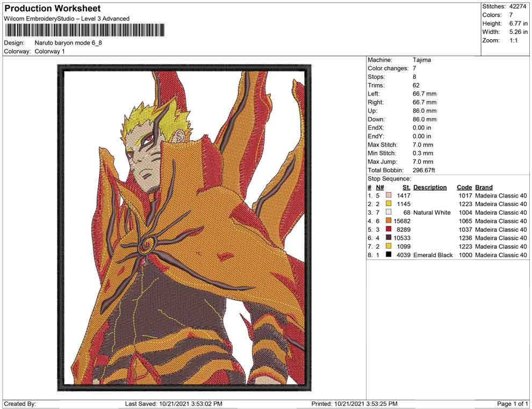Click the red swatch in stop 5
This screenshot has width=532, height=409.
click(x=389, y=229)
